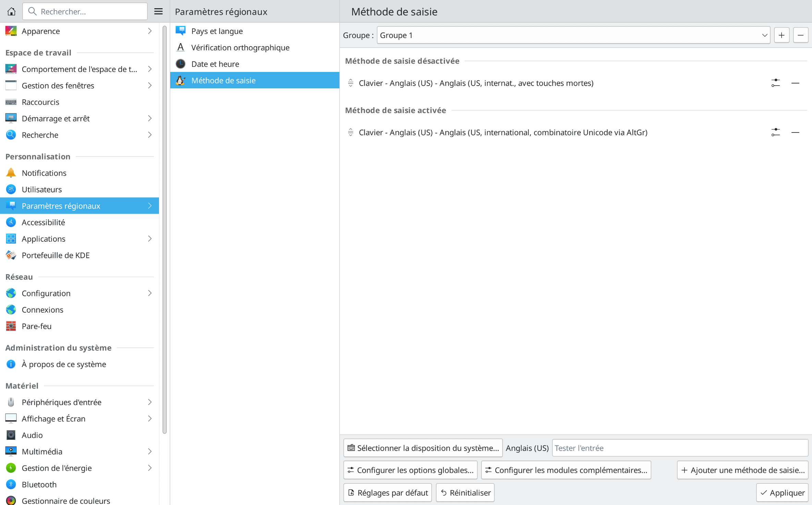Configure the 'avec touches mortes' keyboard layout
This screenshot has height=505, width=812.
tap(776, 83)
